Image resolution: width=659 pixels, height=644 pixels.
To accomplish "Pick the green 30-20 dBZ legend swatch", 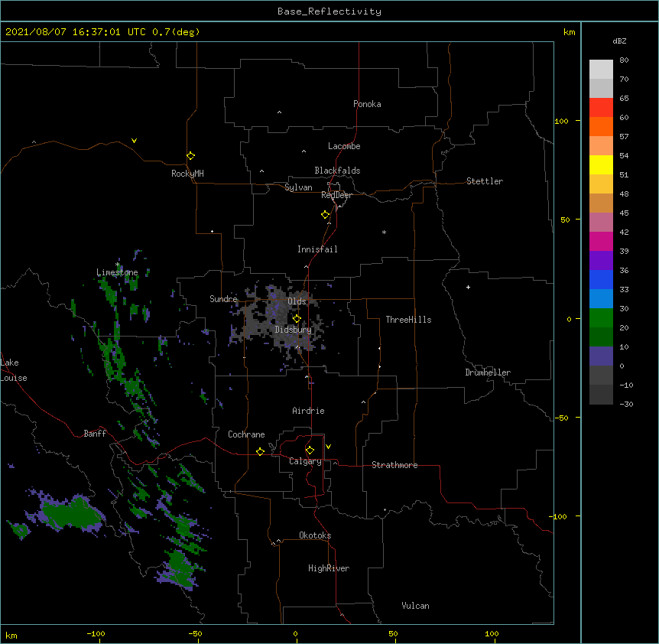I will pyautogui.click(x=601, y=318).
